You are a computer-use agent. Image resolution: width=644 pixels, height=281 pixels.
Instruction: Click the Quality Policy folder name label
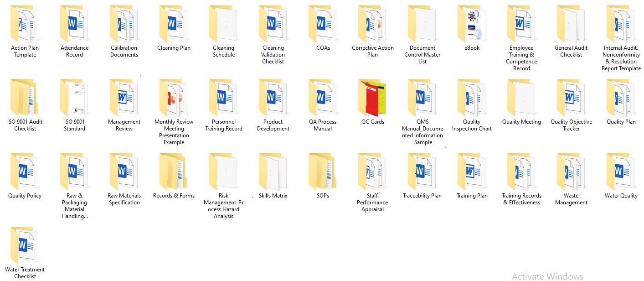pyautogui.click(x=25, y=196)
